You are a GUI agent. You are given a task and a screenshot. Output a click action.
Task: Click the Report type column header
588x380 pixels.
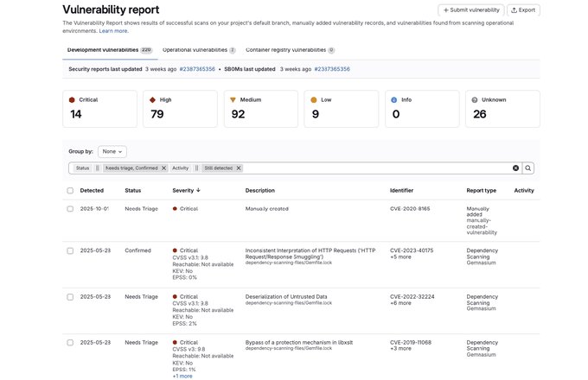pos(481,191)
